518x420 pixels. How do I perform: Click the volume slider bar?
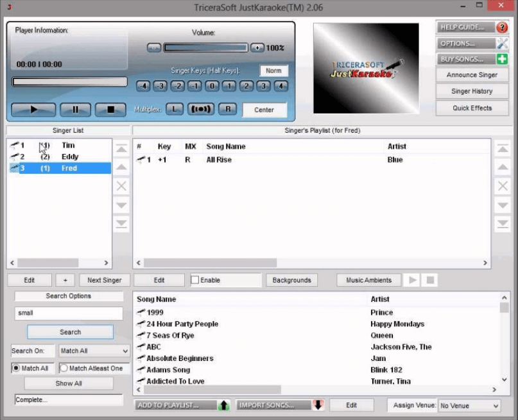click(205, 47)
